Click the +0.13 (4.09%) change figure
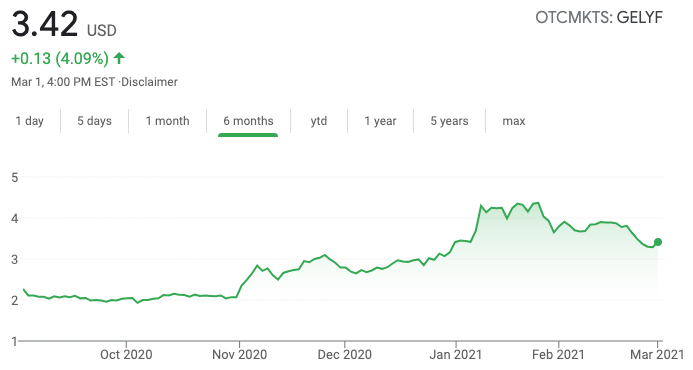Screen dimensions: 693x370 60,58
